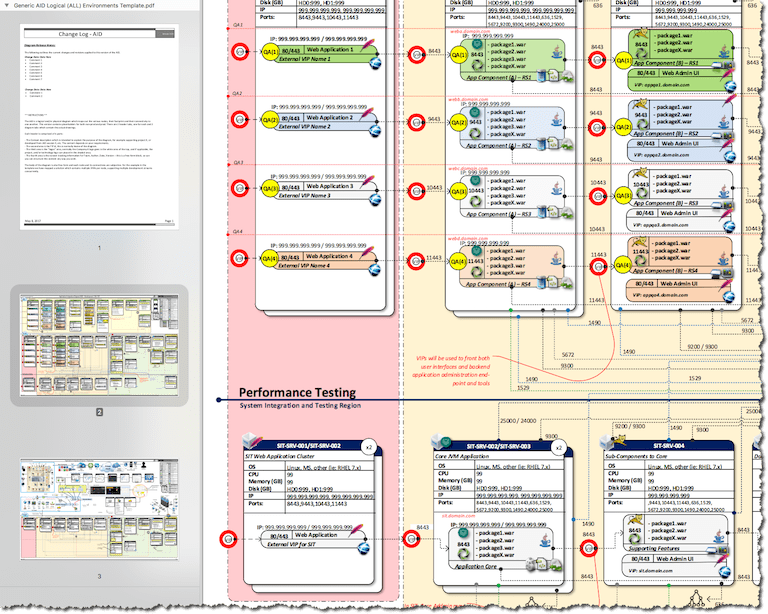This screenshot has height=614, width=768.
Task: Click blue globe icon under Web Application 1
Action: click(375, 63)
